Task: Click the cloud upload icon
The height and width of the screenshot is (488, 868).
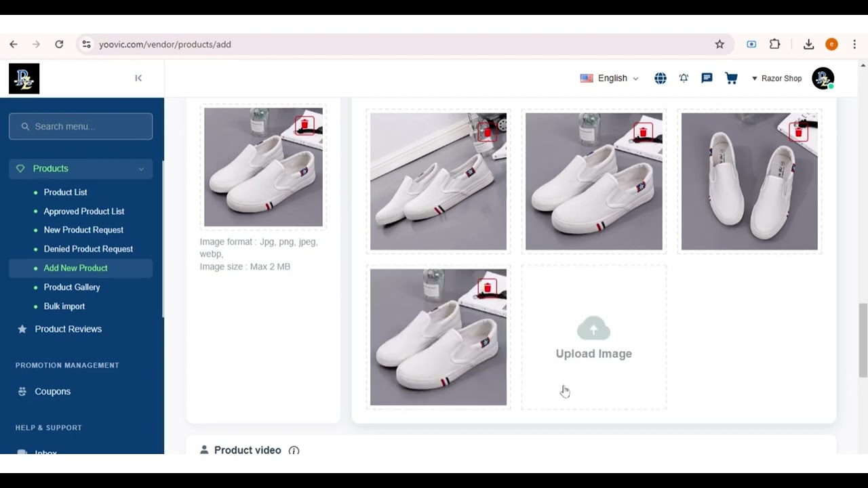Action: (x=594, y=329)
